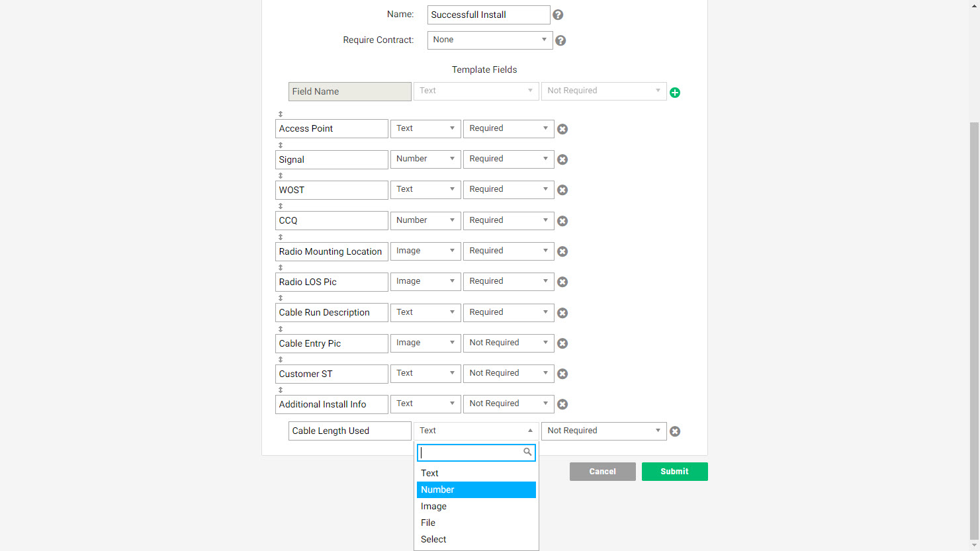Open type dropdown for Access Point
The width and height of the screenshot is (980, 551).
(425, 128)
